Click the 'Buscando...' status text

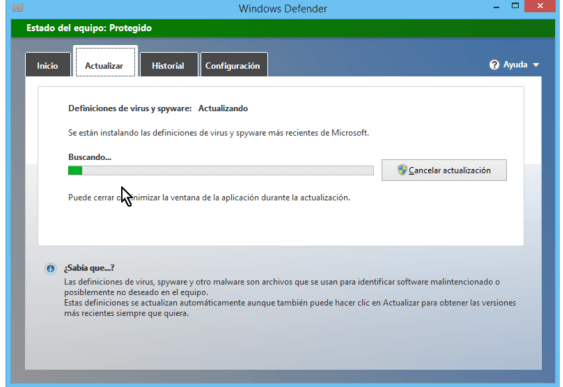click(x=90, y=157)
